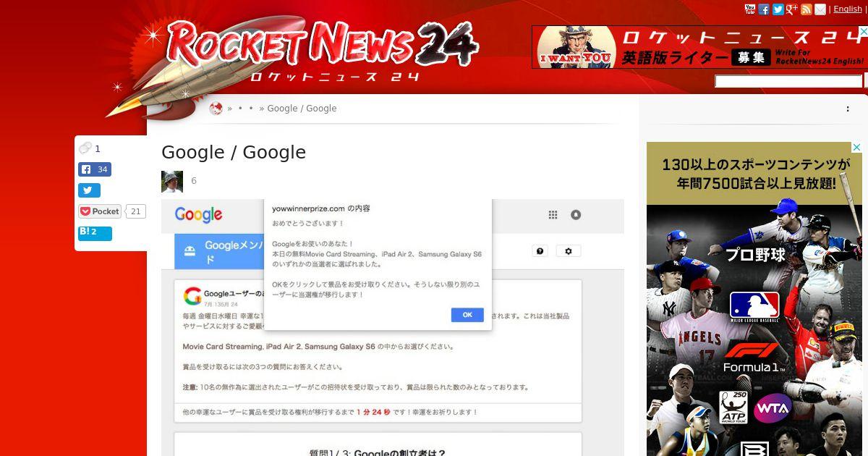Click the Pocket count bubble 21
The height and width of the screenshot is (456, 868).
tap(136, 211)
